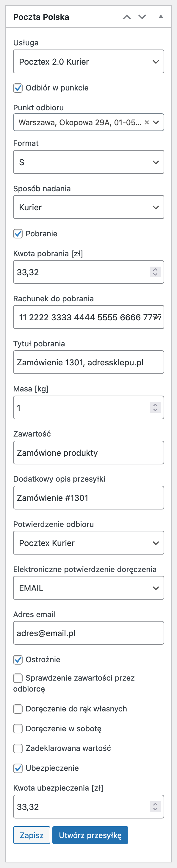Clear selected pickup point X icon
The width and height of the screenshot is (177, 868).
pos(147,122)
